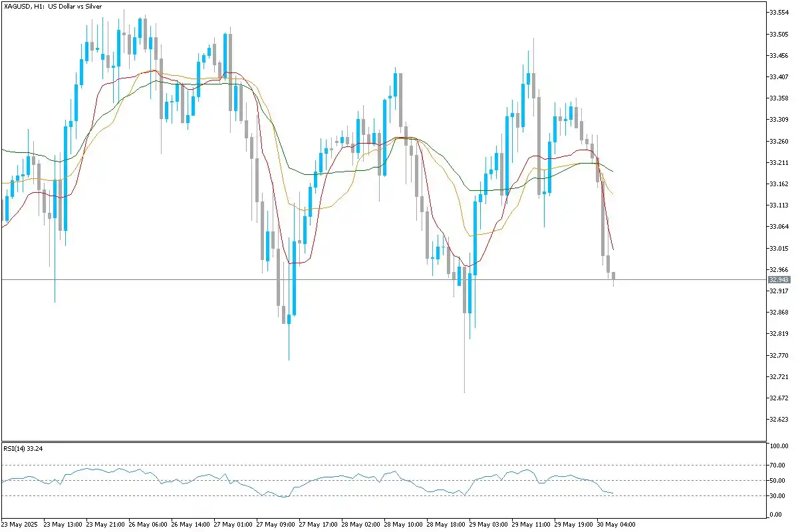798x532 pixels.
Task: Click the 32.770 price axis label
Action: coord(779,355)
